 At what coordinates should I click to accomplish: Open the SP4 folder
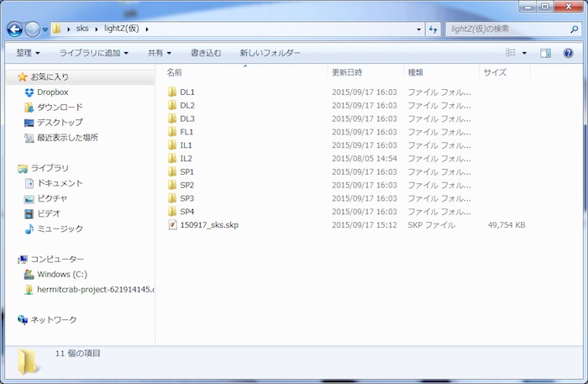tap(186, 212)
